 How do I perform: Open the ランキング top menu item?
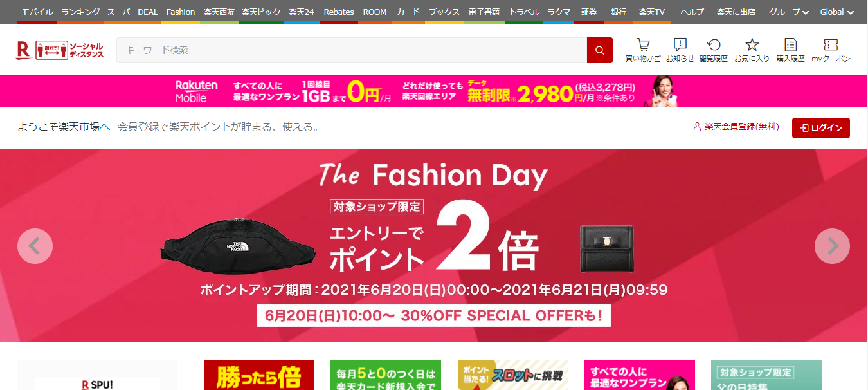coord(80,12)
